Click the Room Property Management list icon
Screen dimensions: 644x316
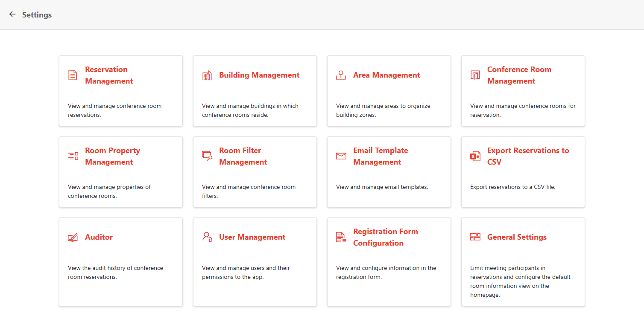[73, 156]
